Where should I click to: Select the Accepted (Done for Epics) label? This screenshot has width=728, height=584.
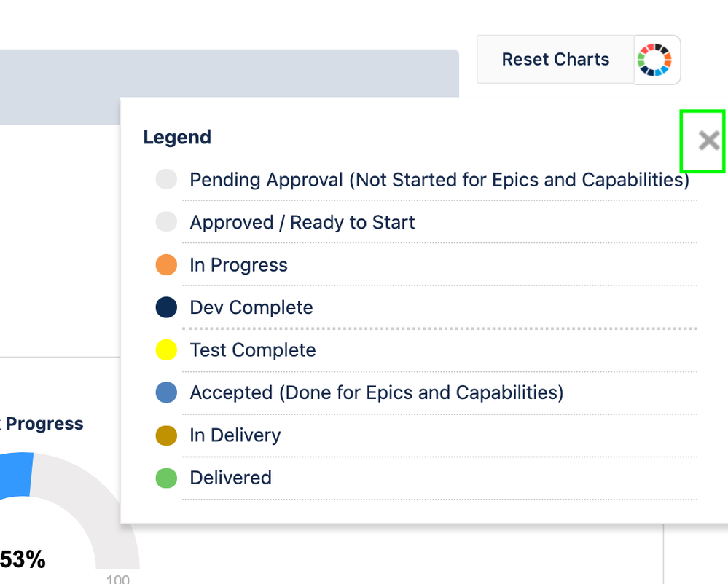coord(377,393)
